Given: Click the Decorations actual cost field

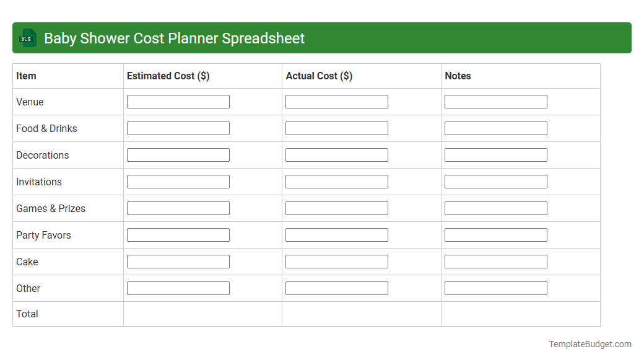Looking at the screenshot, I should click(336, 154).
